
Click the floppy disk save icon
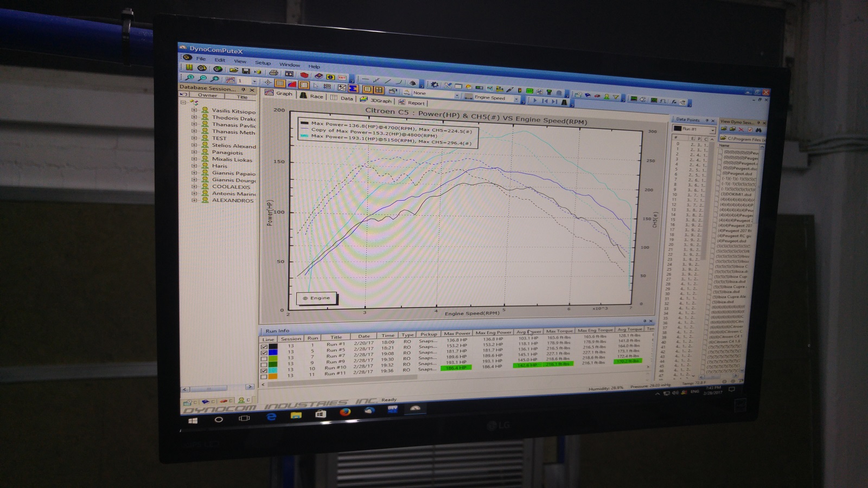[246, 71]
